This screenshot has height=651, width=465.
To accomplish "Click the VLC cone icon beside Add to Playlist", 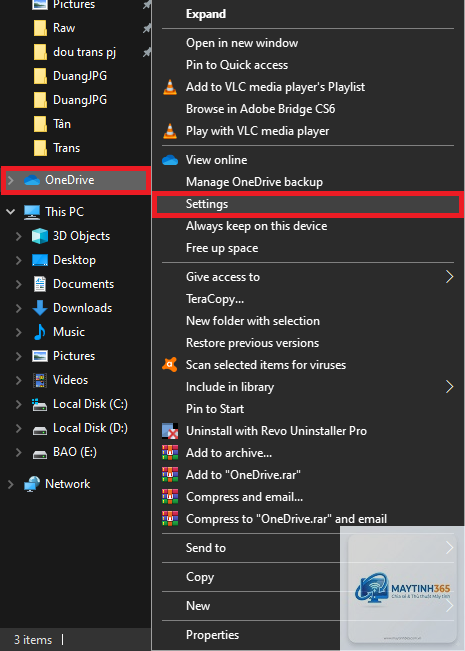I will click(x=170, y=87).
